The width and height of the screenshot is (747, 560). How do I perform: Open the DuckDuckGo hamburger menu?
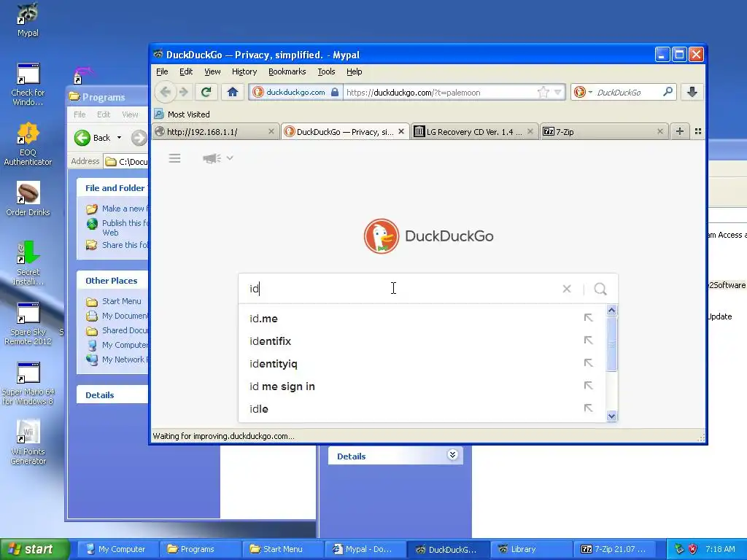tap(174, 158)
